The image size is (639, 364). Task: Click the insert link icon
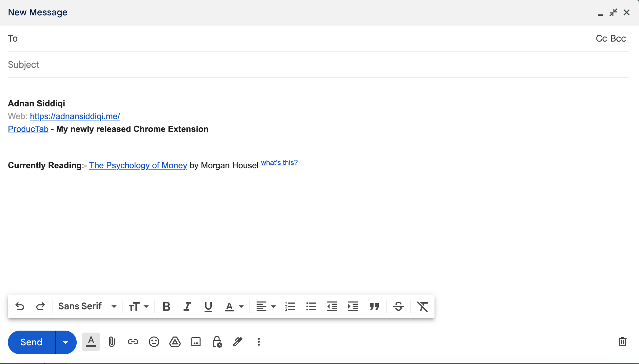[x=133, y=342]
